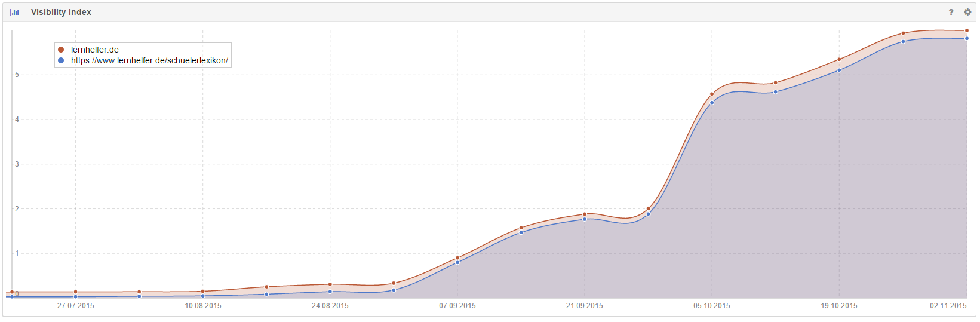This screenshot has height=322, width=980.
Task: Click the bar chart icon beside Visibility Index
Action: [x=14, y=12]
